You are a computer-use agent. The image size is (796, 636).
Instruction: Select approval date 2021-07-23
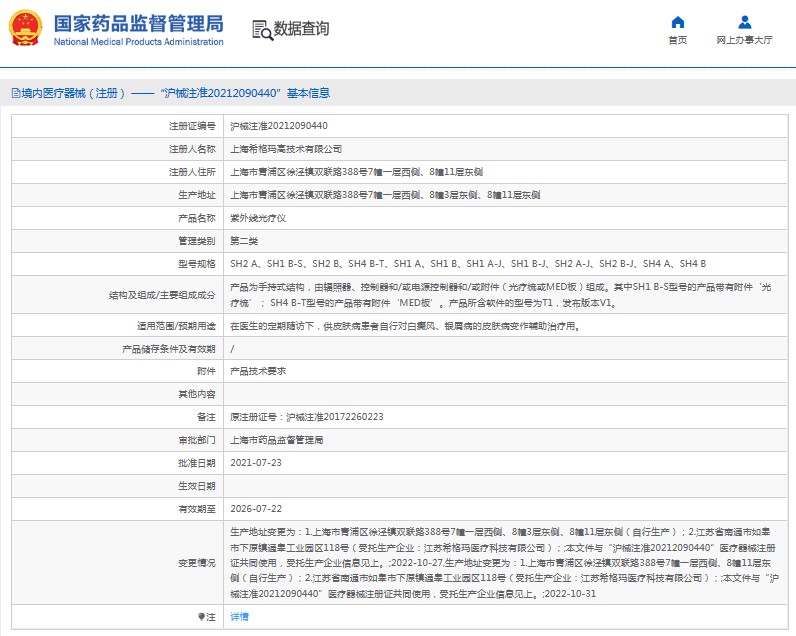click(x=256, y=463)
